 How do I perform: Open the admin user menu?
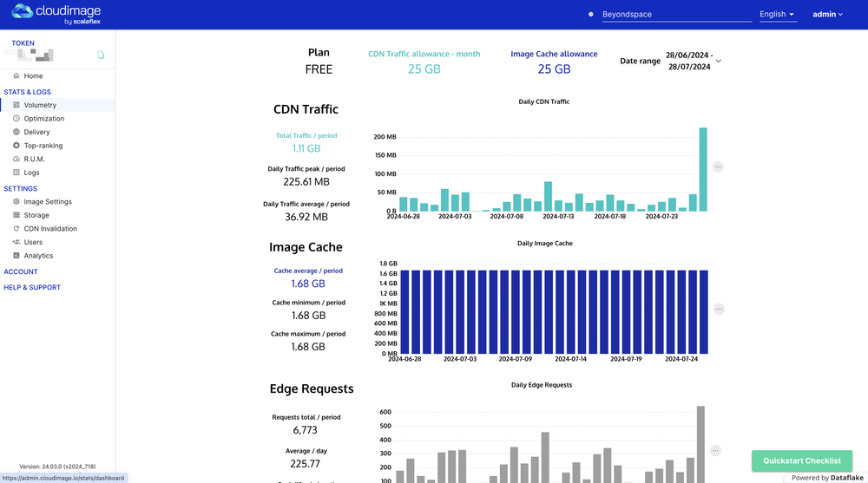click(x=827, y=15)
